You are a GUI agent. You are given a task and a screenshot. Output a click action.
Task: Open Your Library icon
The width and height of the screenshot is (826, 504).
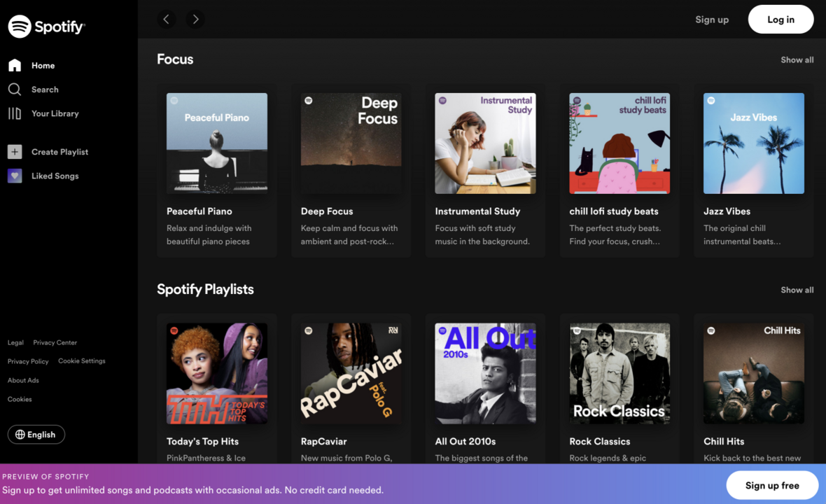[15, 113]
